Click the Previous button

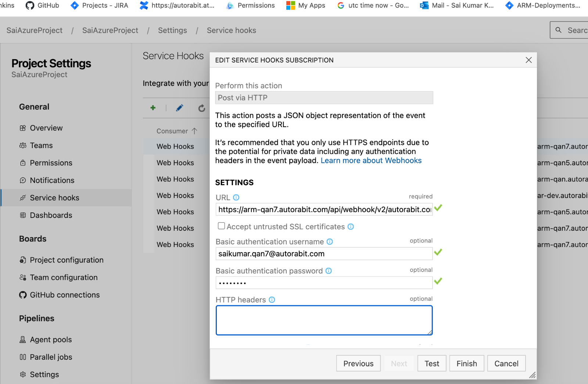[358, 363]
